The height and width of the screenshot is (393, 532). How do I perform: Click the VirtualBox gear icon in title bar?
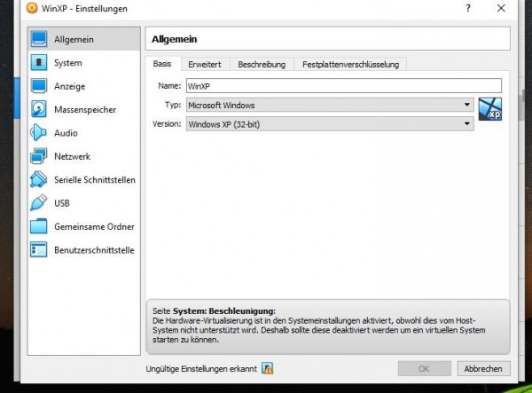point(32,8)
